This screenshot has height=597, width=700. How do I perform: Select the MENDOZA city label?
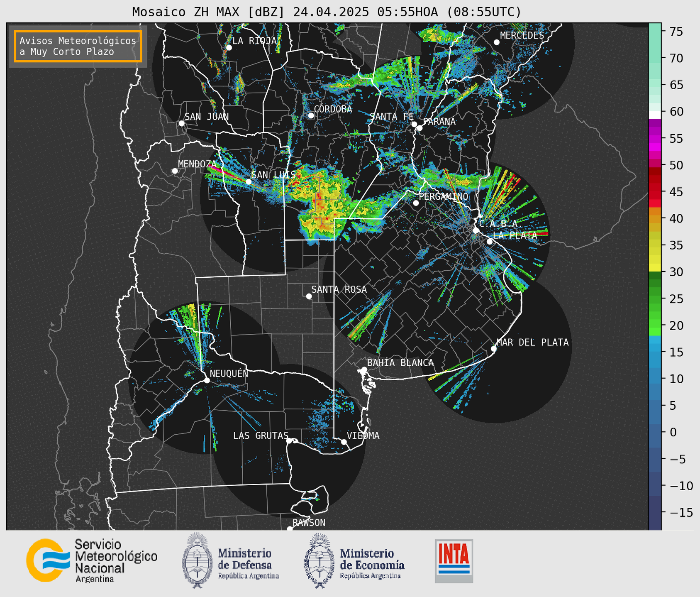[x=198, y=164]
